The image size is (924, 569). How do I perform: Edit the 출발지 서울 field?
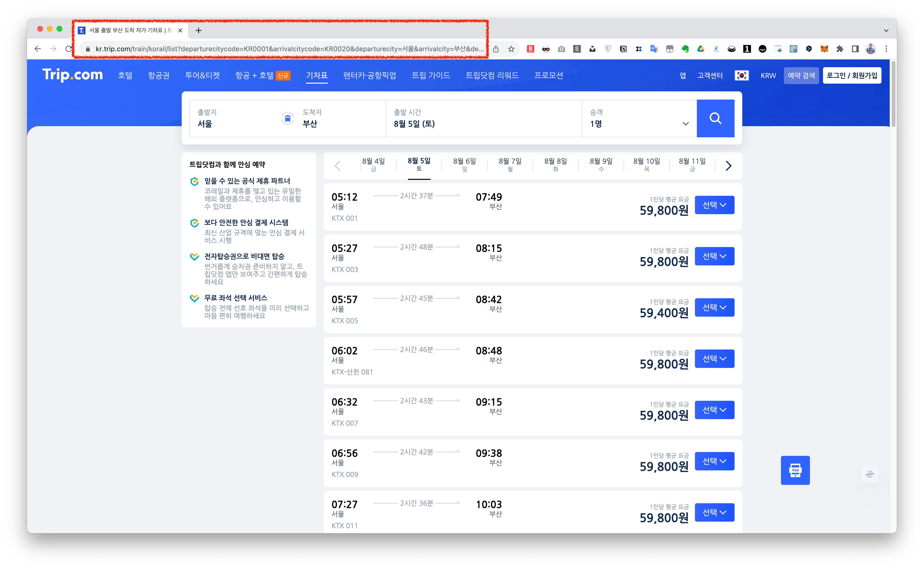[x=235, y=118]
